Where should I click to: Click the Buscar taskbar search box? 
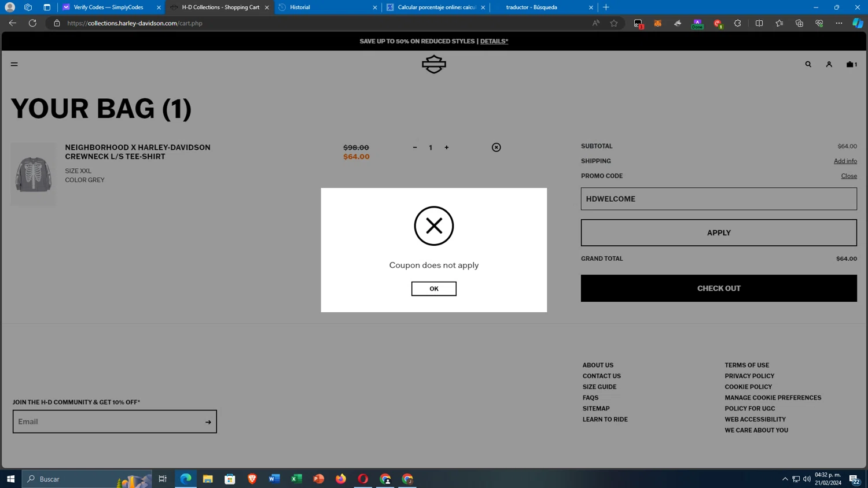pyautogui.click(x=87, y=479)
